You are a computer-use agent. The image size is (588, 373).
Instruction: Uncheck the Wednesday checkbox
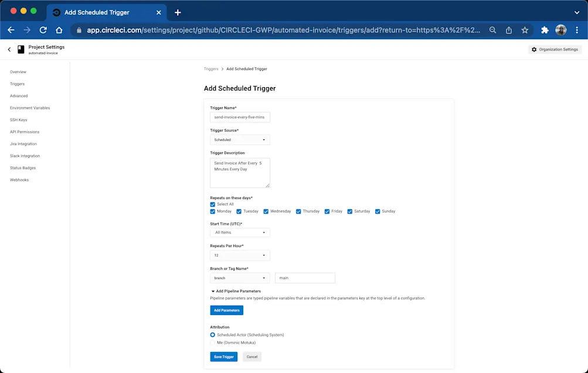266,211
